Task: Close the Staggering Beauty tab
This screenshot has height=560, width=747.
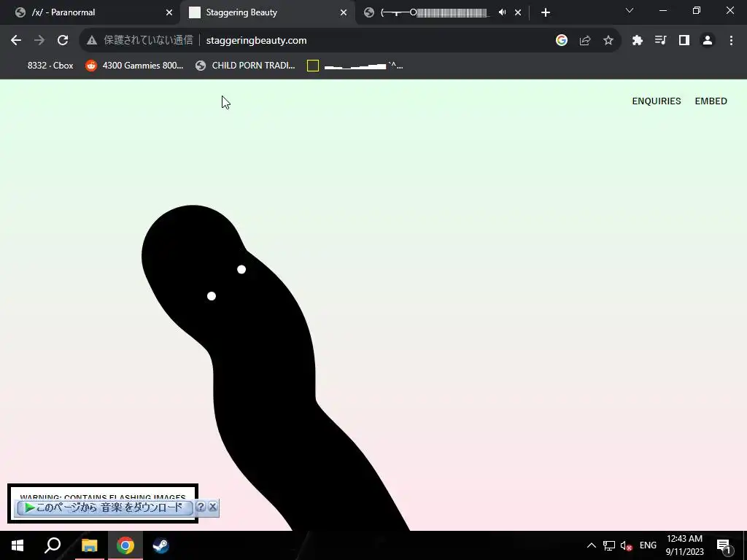Action: click(344, 12)
